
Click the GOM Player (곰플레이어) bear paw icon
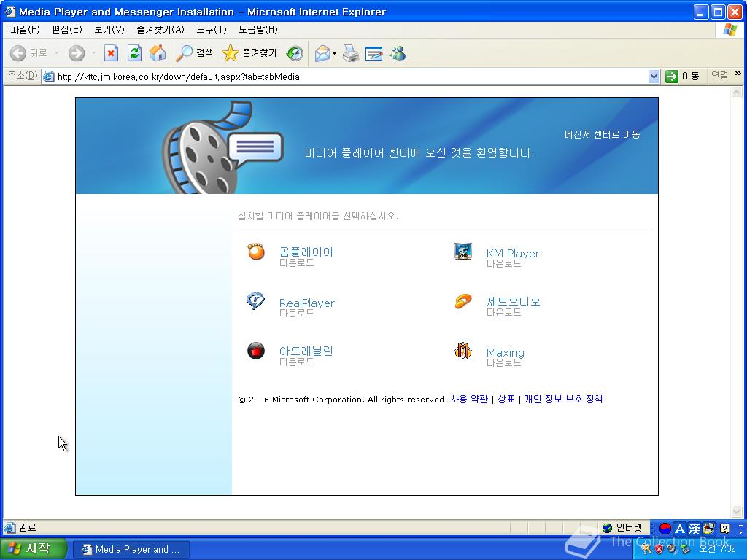[x=256, y=252]
